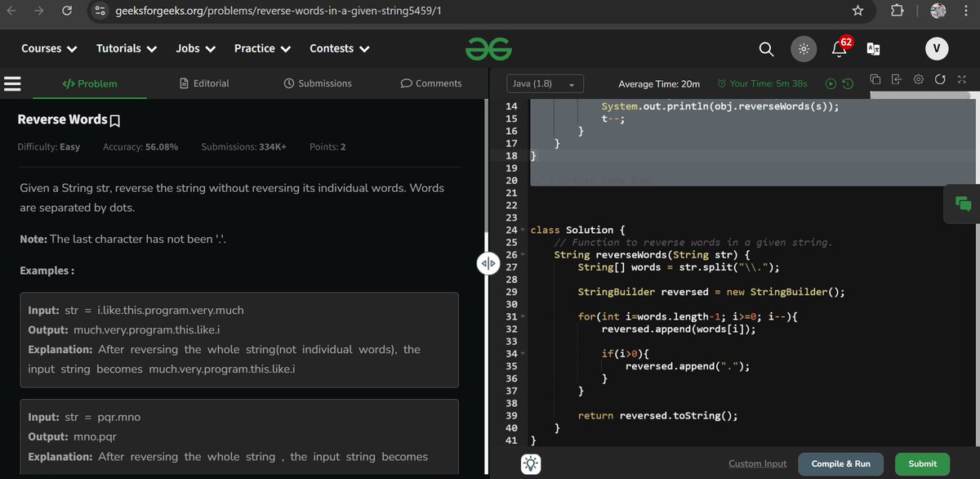Bookmark the Reverse Words problem
This screenshot has height=479, width=980.
pos(115,121)
